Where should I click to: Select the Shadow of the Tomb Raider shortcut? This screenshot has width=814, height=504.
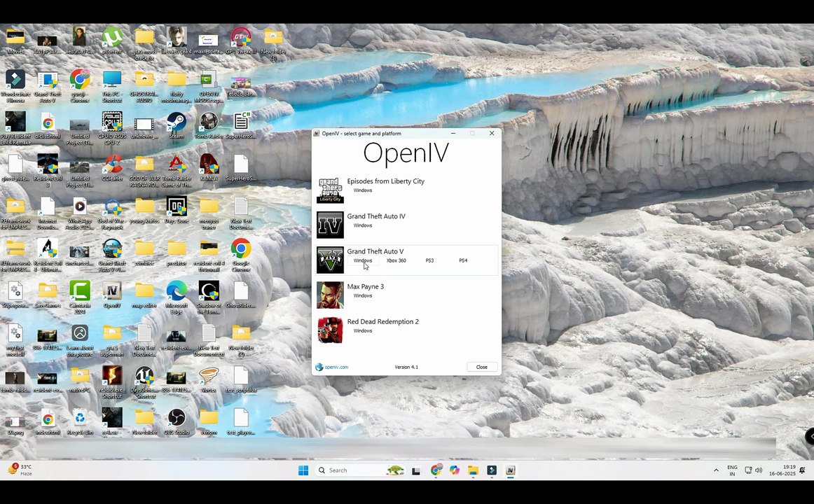[x=209, y=297]
